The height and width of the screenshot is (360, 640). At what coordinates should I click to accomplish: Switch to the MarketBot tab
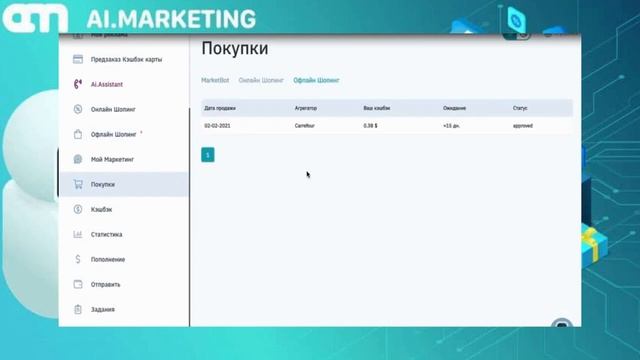click(215, 80)
